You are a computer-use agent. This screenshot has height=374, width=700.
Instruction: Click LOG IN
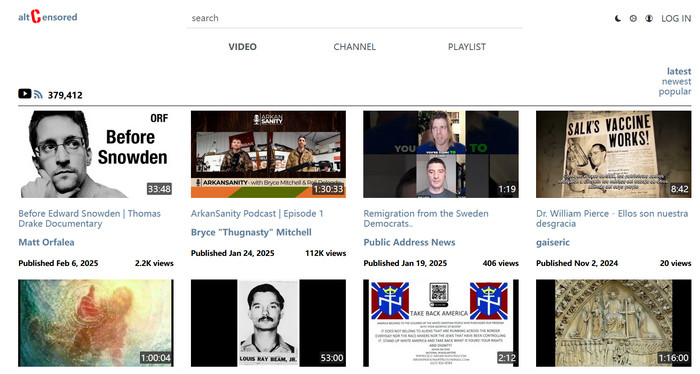point(676,18)
